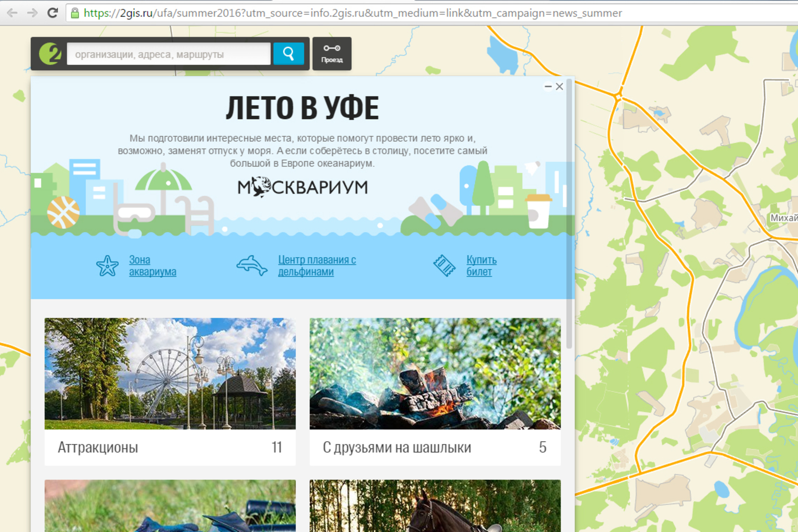Click the ЛЕТО В УФЕ heading
The height and width of the screenshot is (532, 798).
[302, 108]
